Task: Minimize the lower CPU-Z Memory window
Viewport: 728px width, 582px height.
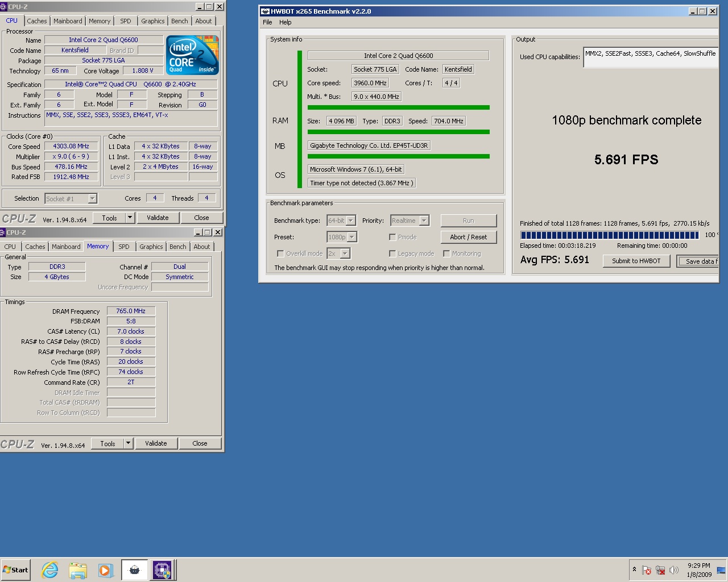Action: pos(198,232)
